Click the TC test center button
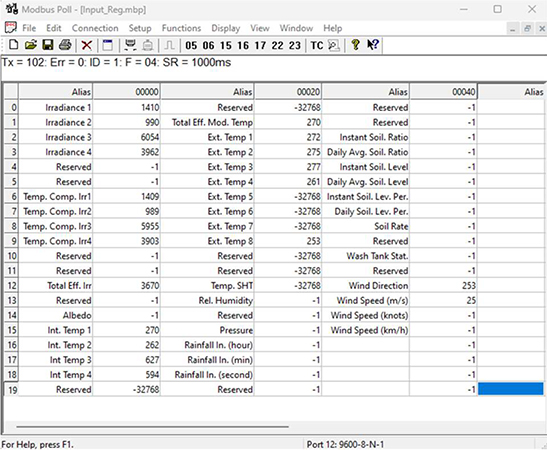The image size is (547, 450). (x=317, y=45)
